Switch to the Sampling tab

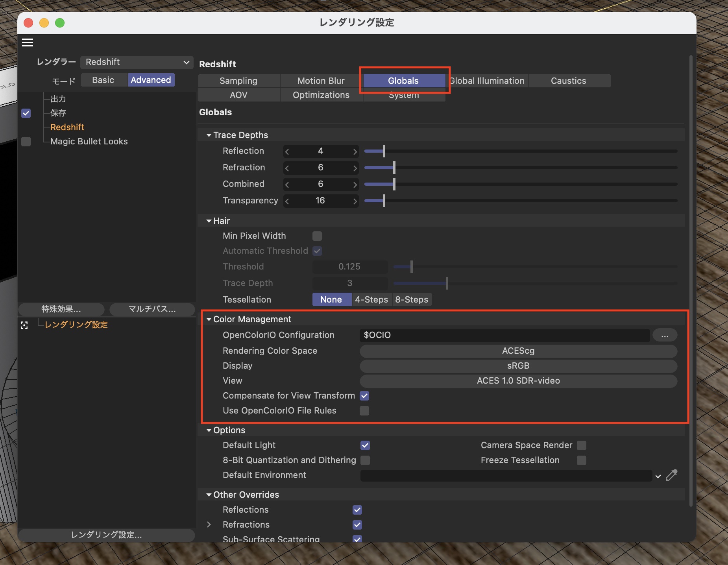pos(238,81)
